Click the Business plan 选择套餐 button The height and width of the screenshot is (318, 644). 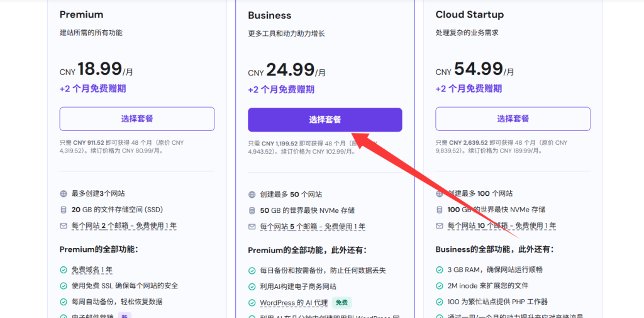point(325,120)
